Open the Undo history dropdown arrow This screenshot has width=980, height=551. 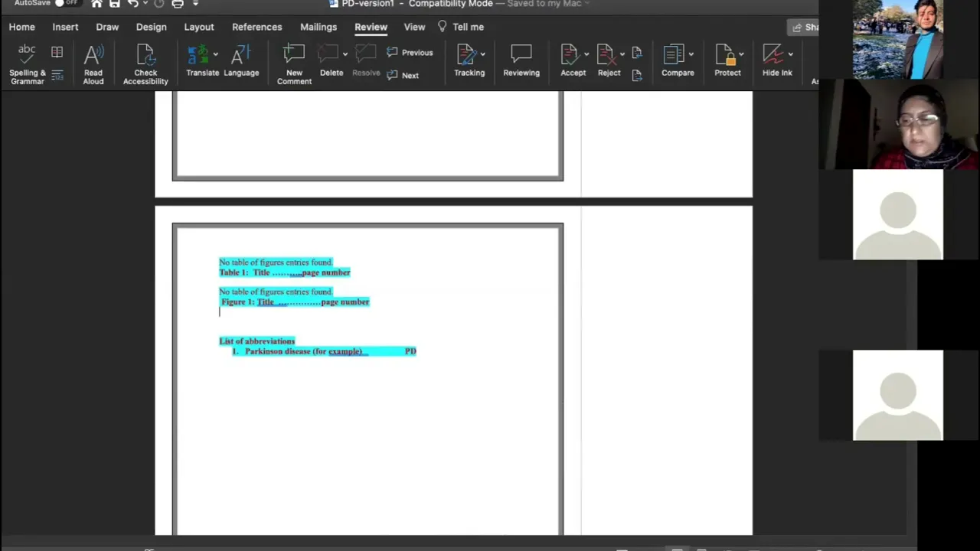[145, 4]
